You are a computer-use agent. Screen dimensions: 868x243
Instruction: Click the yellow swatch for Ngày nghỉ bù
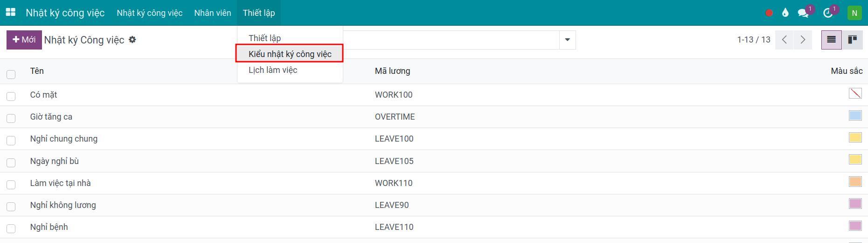point(855,159)
